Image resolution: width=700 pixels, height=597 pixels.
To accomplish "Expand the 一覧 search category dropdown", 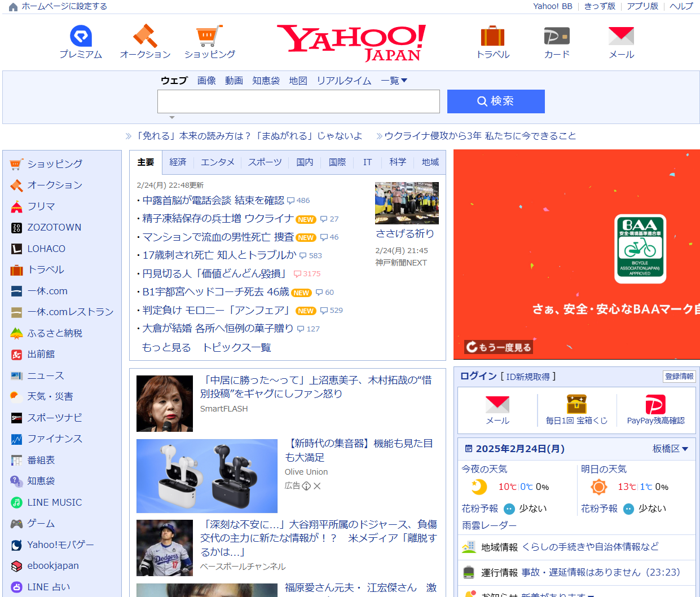I will (394, 81).
